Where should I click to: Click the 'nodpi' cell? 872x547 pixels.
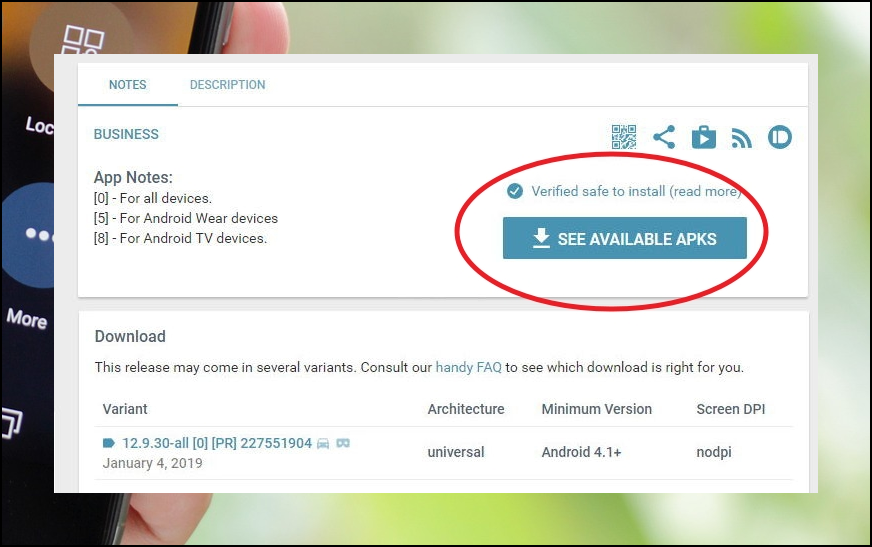point(714,452)
